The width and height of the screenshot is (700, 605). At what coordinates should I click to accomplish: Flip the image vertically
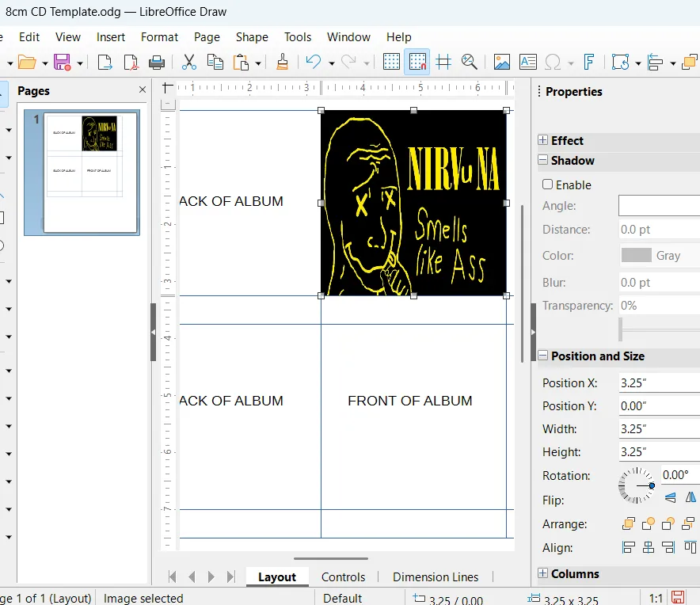point(671,497)
